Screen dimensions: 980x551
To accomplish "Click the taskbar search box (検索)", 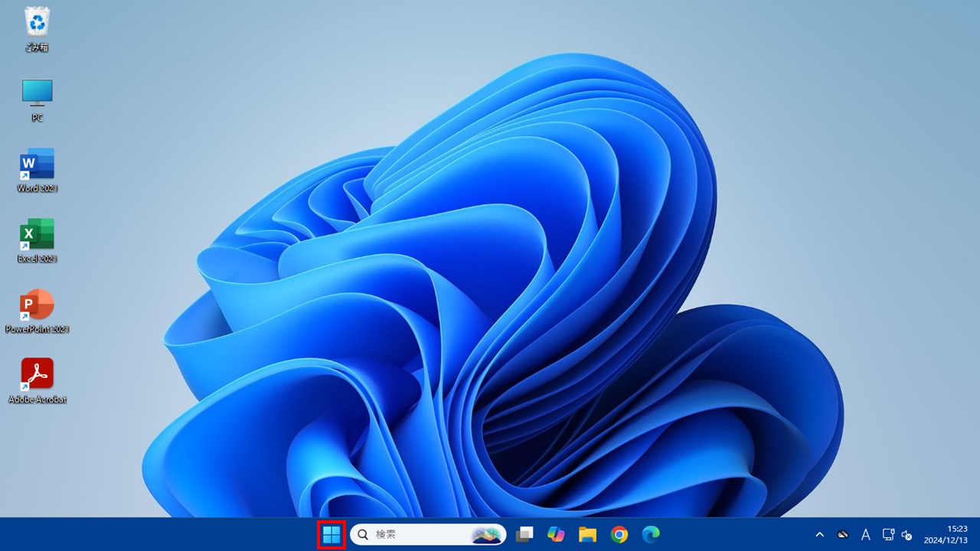I will coord(428,534).
